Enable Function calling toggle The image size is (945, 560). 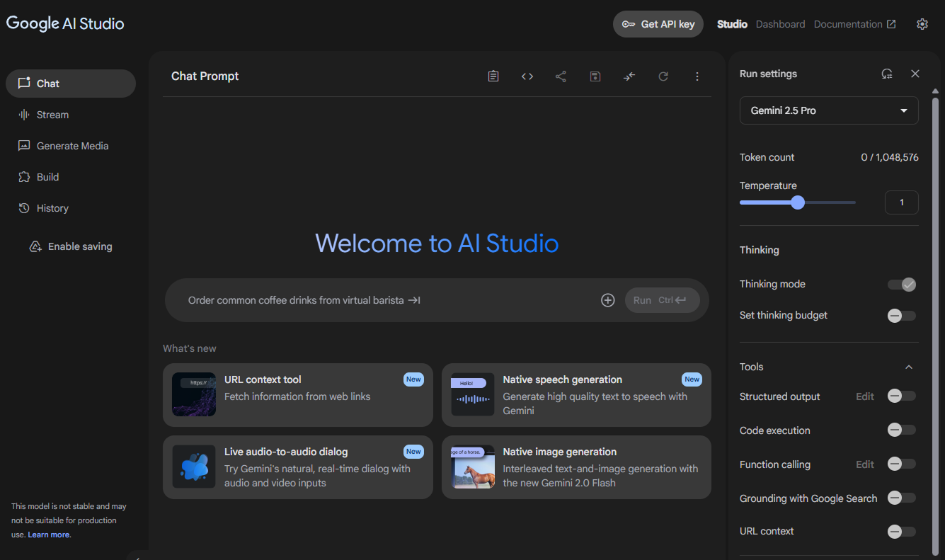click(x=902, y=464)
